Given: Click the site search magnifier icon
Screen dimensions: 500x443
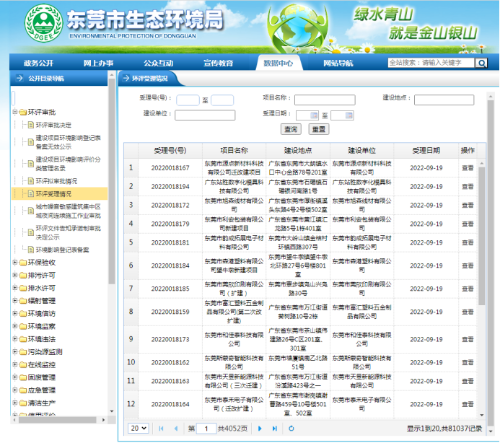Looking at the screenshot, I should click(481, 63).
